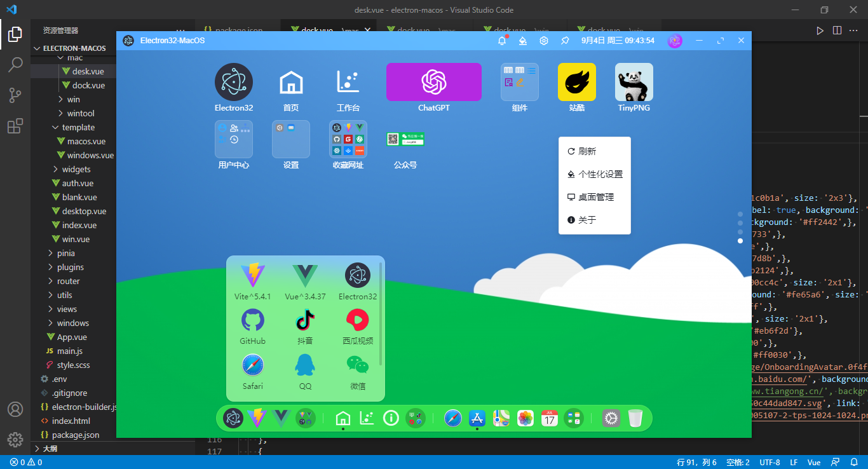The image size is (868, 469).
Task: Open the gear settings in Electron32-MacOS titlebar
Action: tap(544, 41)
